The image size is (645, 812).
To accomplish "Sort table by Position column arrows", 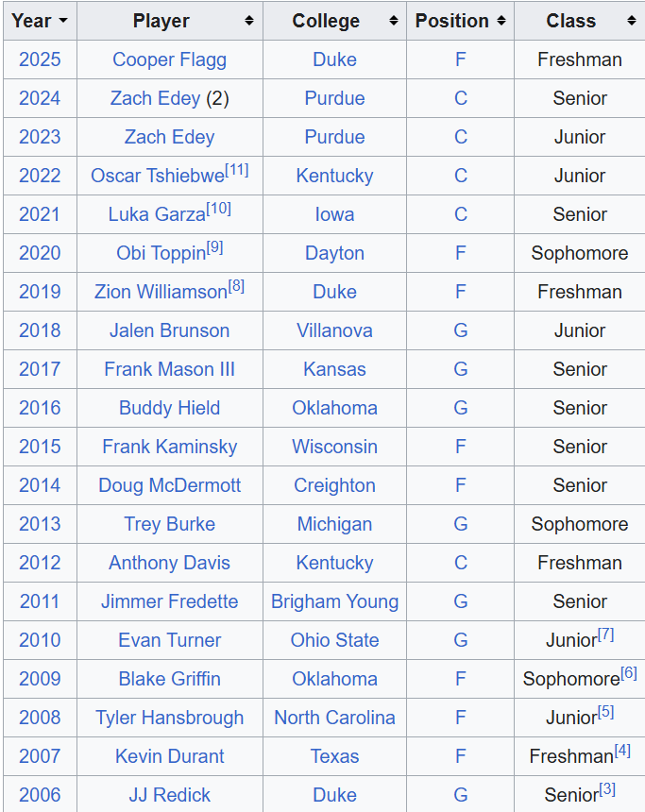I will (501, 21).
